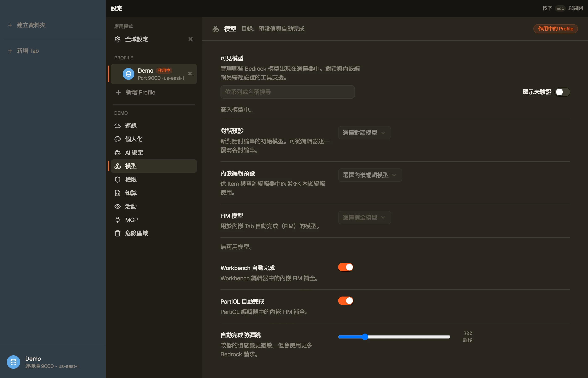This screenshot has width=588, height=378.
Task: Click the 300 毫秒 debounce value
Action: 467,336
